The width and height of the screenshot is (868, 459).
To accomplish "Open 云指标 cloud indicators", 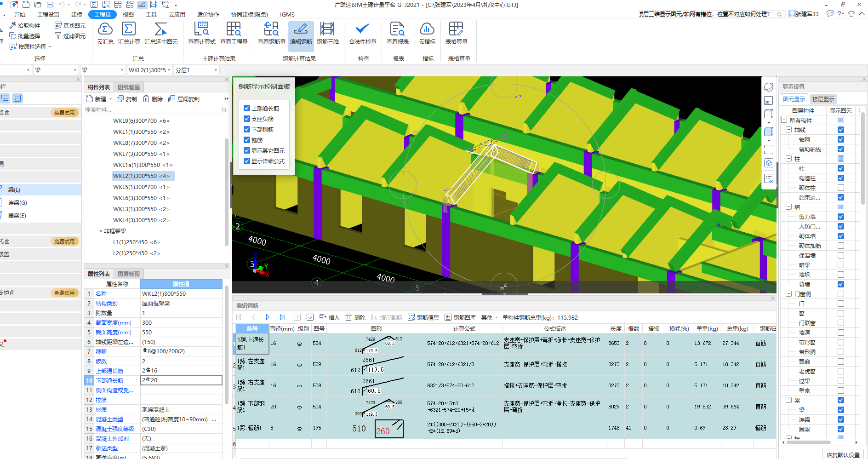I will [427, 33].
